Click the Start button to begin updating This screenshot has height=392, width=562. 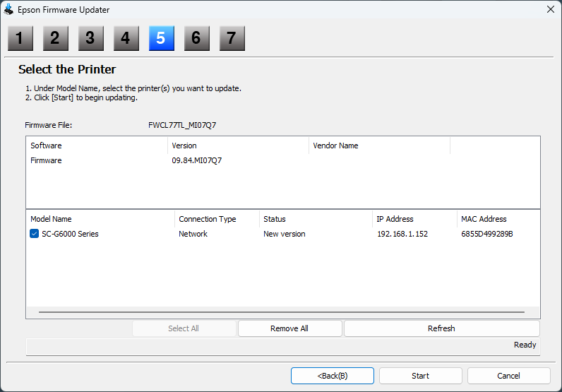click(x=420, y=376)
